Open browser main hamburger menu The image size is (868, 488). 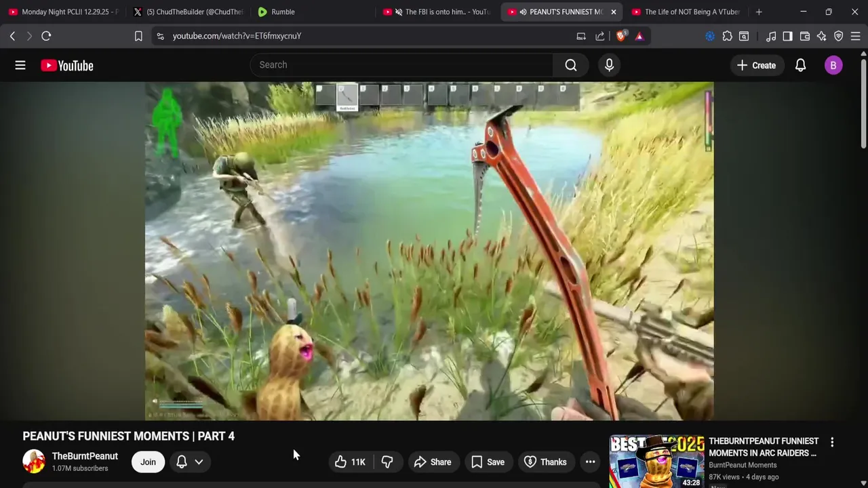coord(856,36)
